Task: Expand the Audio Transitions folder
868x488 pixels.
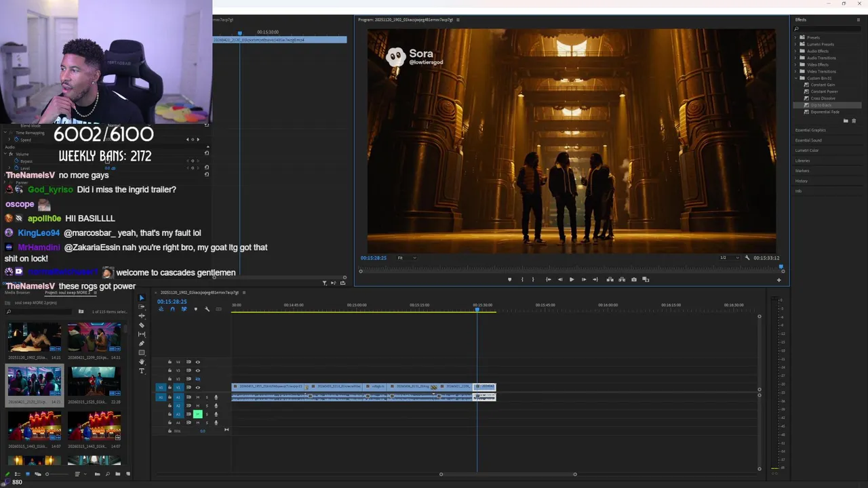Action: (796, 58)
